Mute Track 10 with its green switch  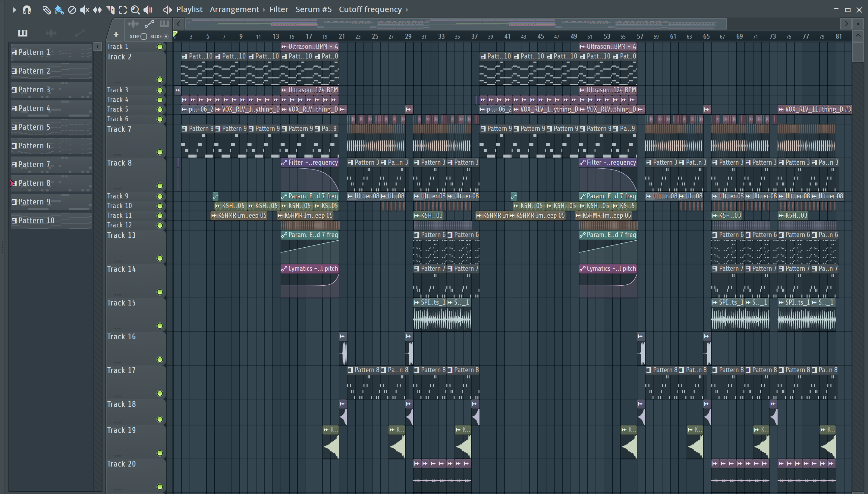tap(160, 206)
